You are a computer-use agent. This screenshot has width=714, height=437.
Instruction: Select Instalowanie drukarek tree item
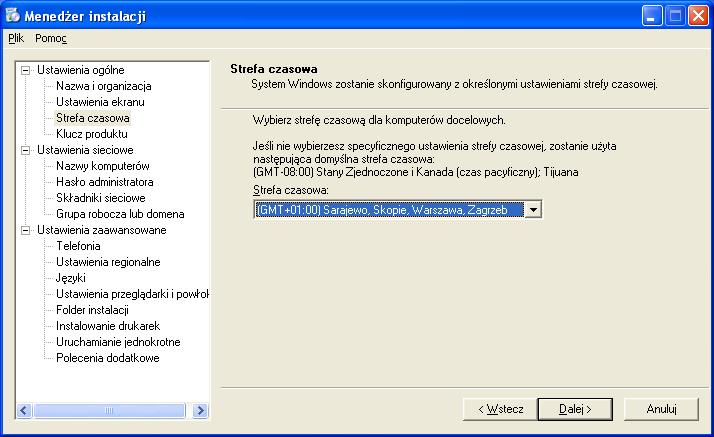pyautogui.click(x=108, y=326)
